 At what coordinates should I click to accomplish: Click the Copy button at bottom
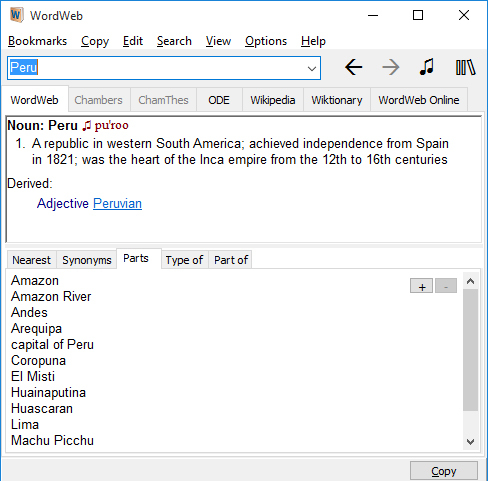(444, 471)
